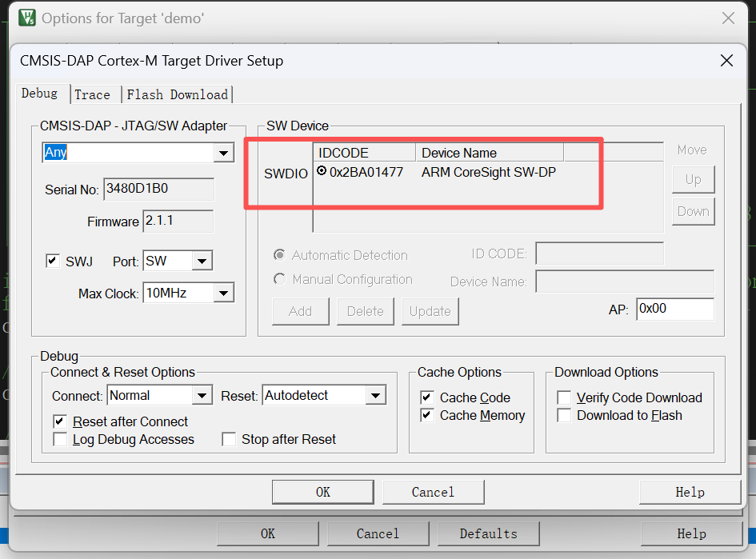This screenshot has width=756, height=559.
Task: Click the Device Name column header
Action: click(x=490, y=153)
